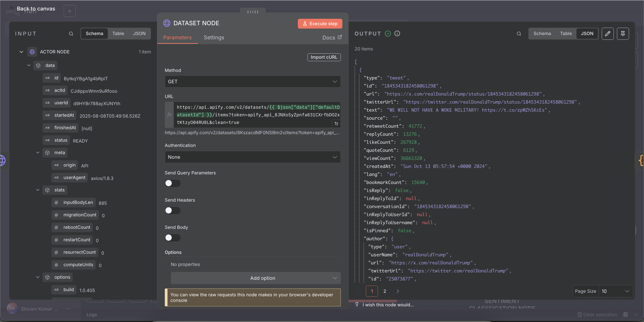Turn on Send Headers switch
Screen dimensions: 644x322
coord(172,210)
